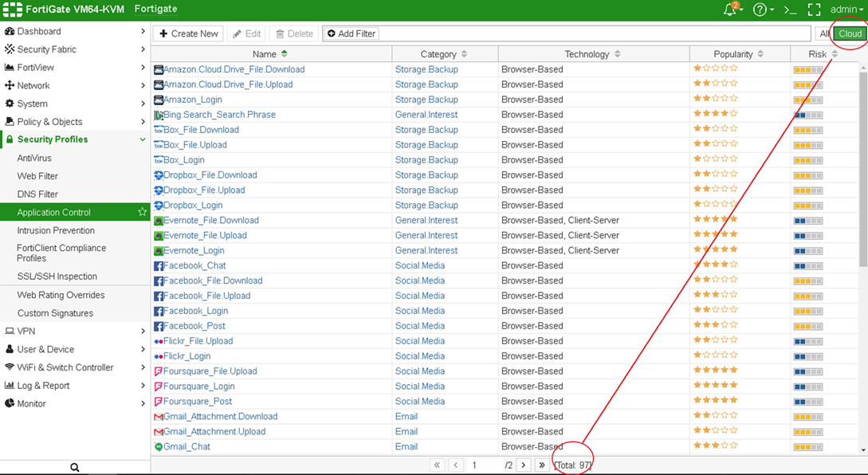
Task: Toggle the All filter button
Action: (823, 33)
